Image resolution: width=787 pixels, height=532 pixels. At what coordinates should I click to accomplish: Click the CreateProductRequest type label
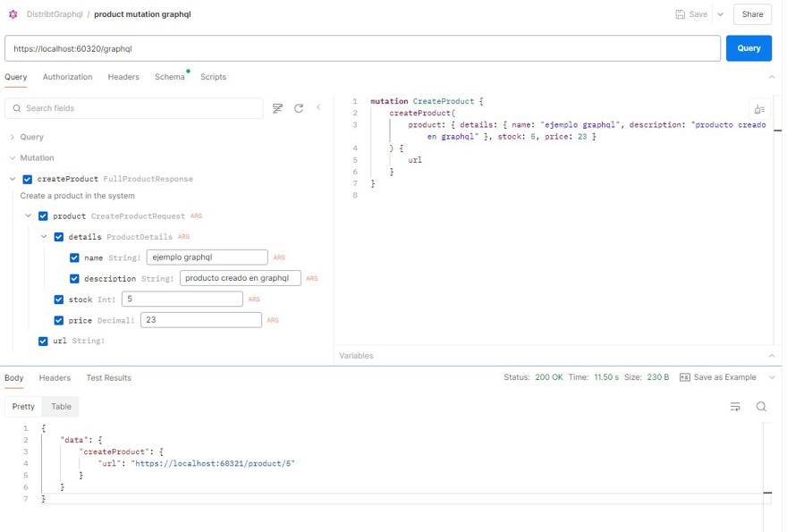click(x=138, y=215)
